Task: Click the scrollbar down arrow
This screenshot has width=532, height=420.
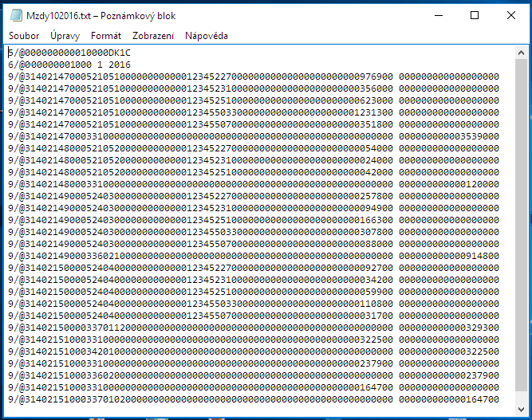Action: pyautogui.click(x=521, y=410)
